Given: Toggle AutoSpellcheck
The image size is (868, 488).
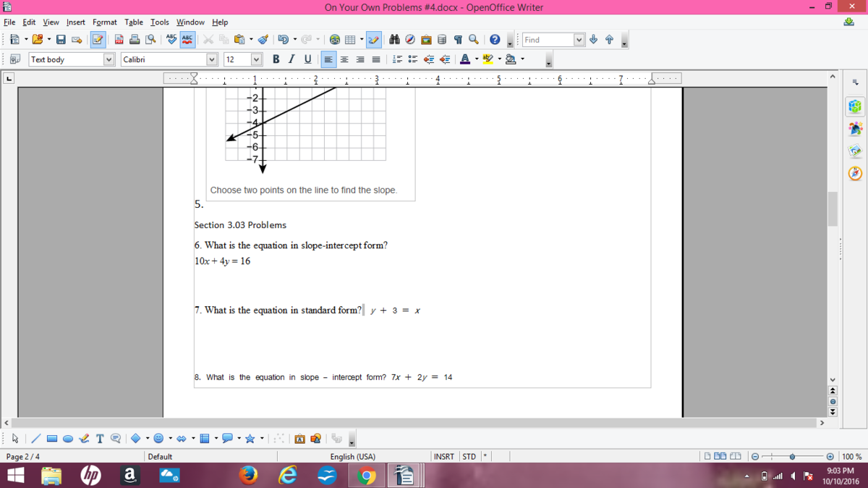Looking at the screenshot, I should pyautogui.click(x=187, y=40).
